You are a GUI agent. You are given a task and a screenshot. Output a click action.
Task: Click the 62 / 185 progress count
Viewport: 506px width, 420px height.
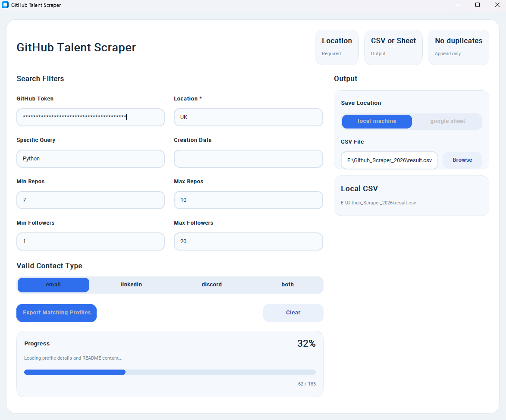[307, 384]
